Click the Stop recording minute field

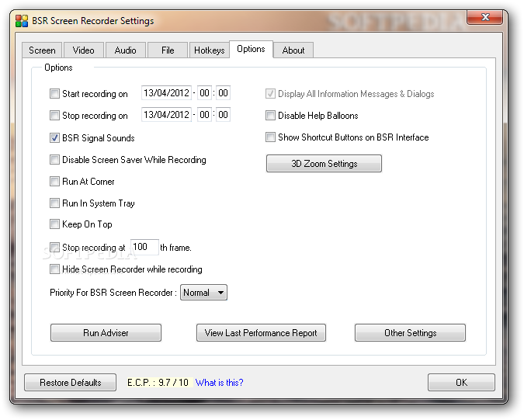pyautogui.click(x=223, y=115)
